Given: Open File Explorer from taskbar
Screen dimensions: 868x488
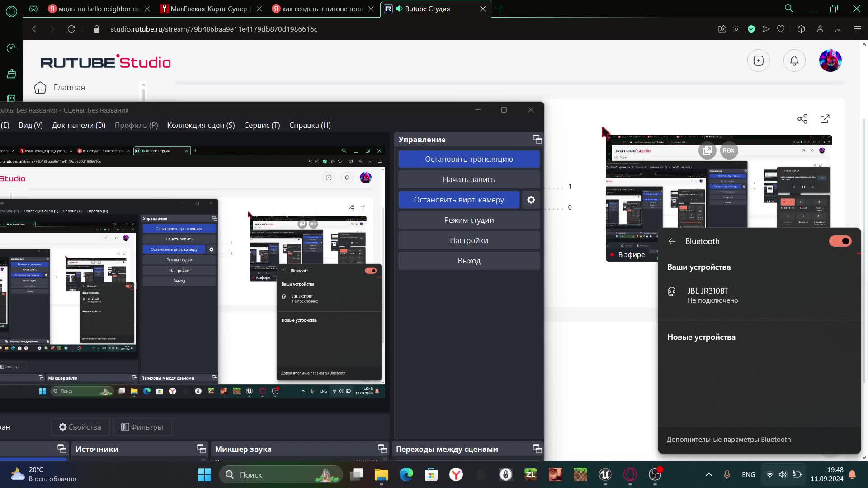Looking at the screenshot, I should [381, 474].
